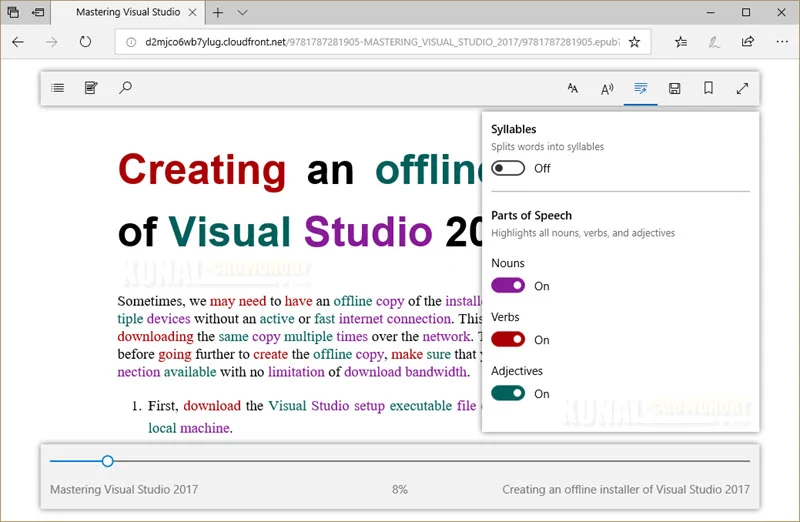
Task: Click 'Mastering Visual Studio 2017' footer title
Action: point(124,489)
